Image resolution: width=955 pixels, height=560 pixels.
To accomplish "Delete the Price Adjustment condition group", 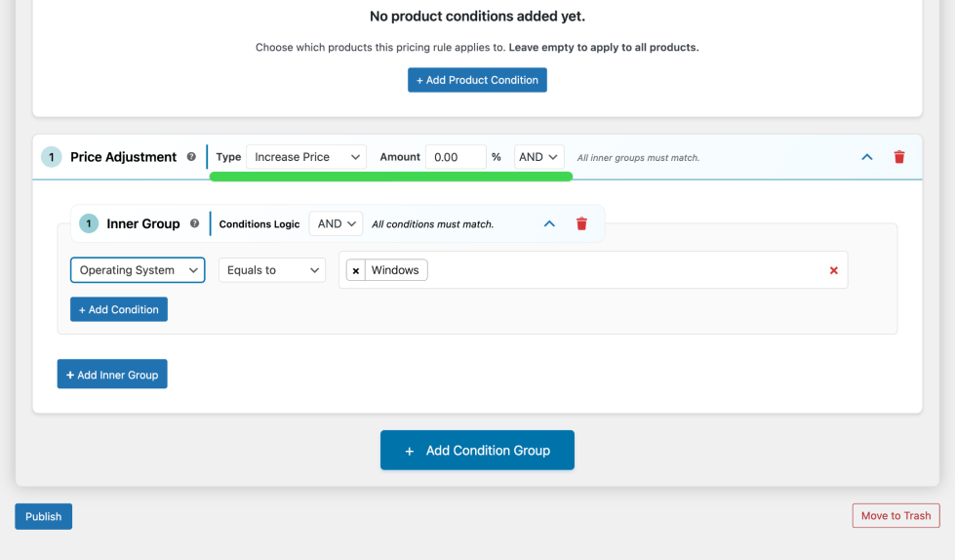I will 899,157.
